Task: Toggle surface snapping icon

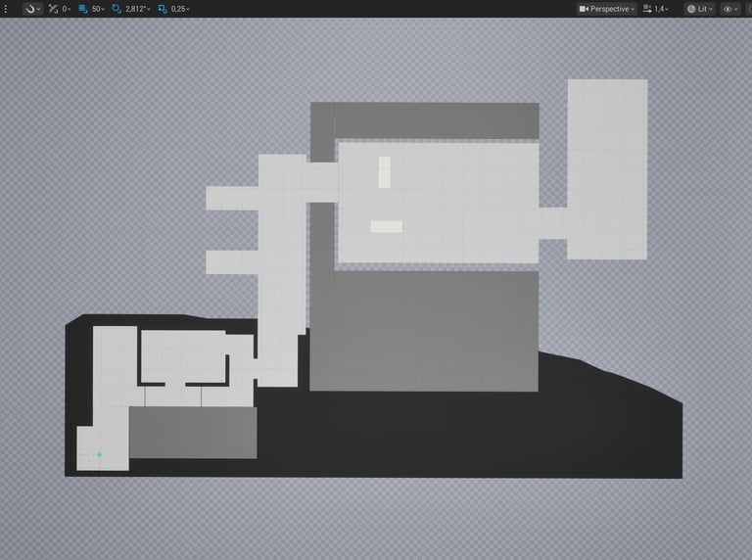Action: pos(53,9)
